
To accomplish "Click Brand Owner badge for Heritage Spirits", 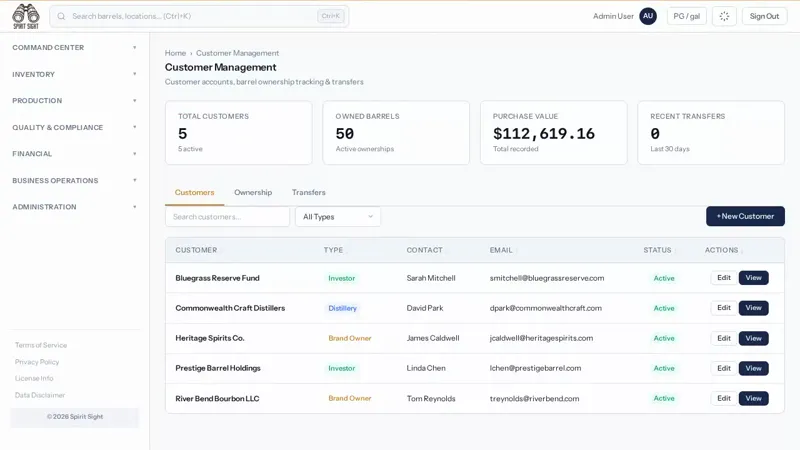I will [x=350, y=338].
